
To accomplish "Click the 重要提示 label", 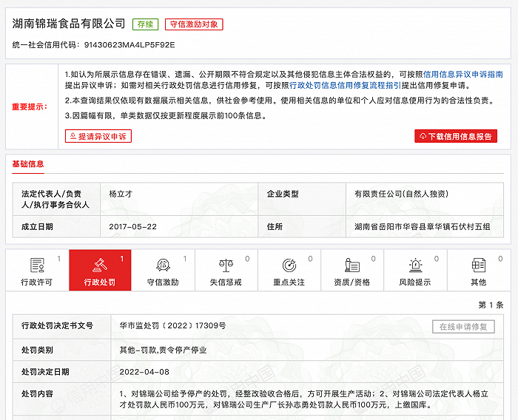I will (x=30, y=107).
